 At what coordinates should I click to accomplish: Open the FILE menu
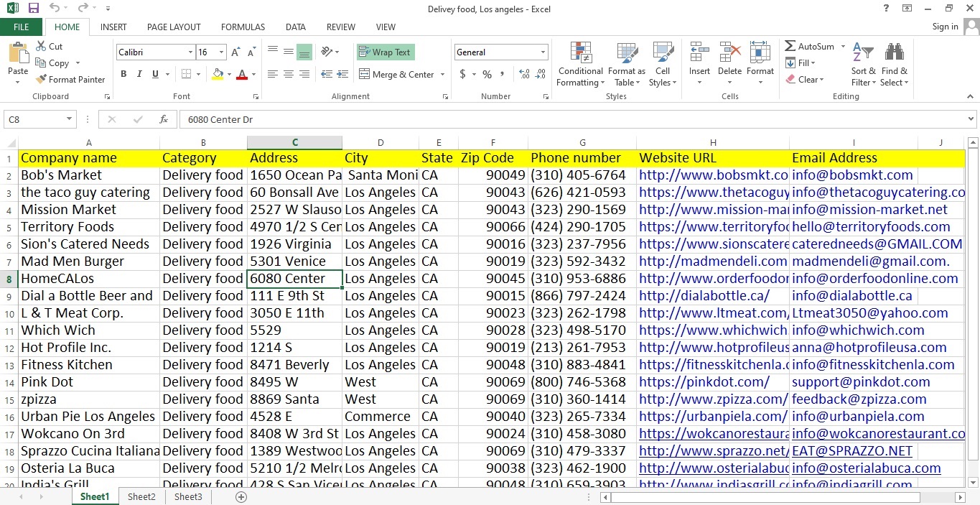pos(22,27)
